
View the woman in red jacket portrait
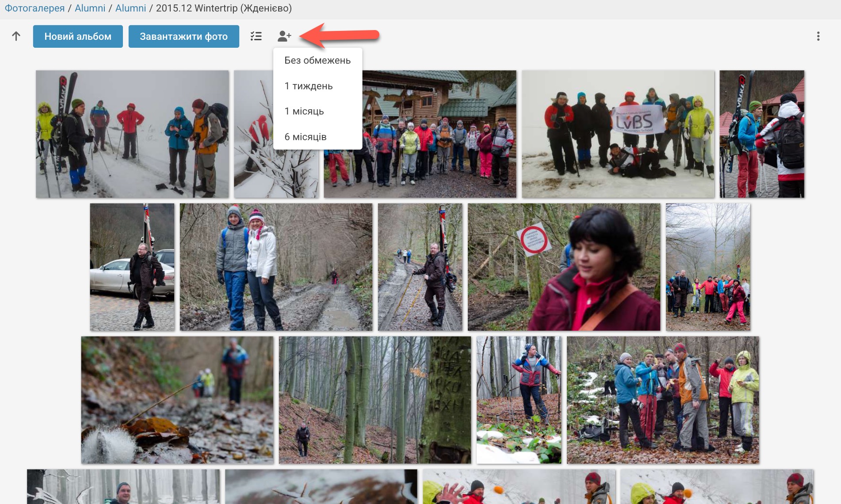pyautogui.click(x=564, y=267)
